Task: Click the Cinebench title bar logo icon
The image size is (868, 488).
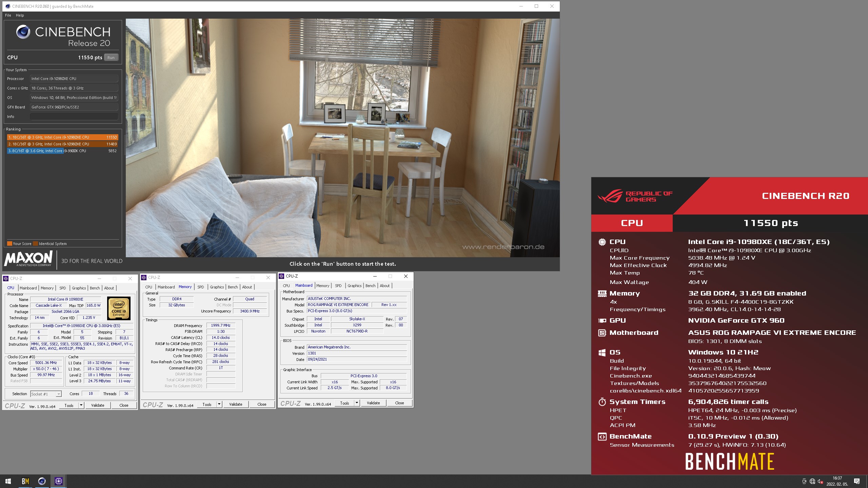Action: tap(8, 6)
